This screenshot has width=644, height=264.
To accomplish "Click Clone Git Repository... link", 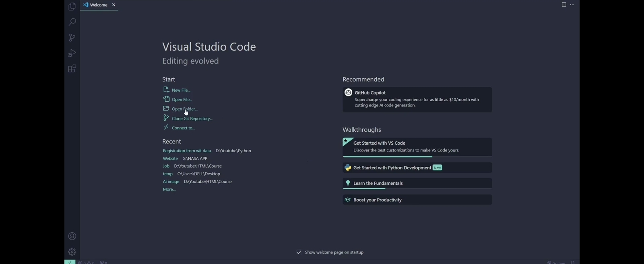I will (x=192, y=119).
